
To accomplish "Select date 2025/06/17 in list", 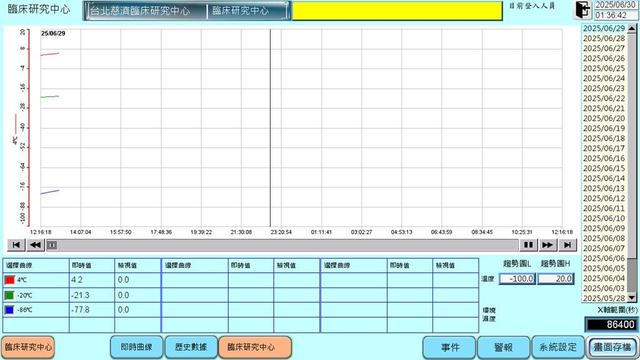I will click(x=604, y=149).
